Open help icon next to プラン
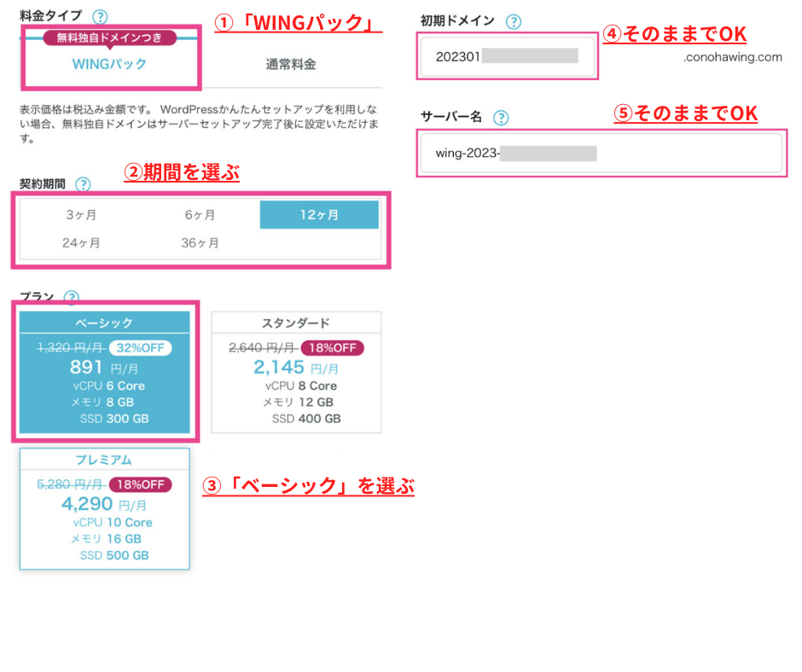The width and height of the screenshot is (802, 672). click(72, 297)
